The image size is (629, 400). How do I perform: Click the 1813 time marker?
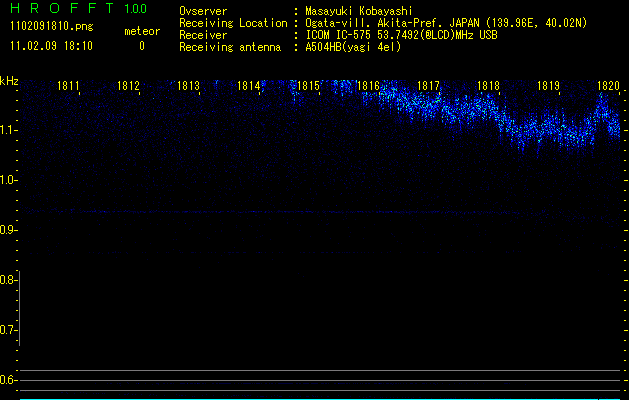pyautogui.click(x=188, y=86)
